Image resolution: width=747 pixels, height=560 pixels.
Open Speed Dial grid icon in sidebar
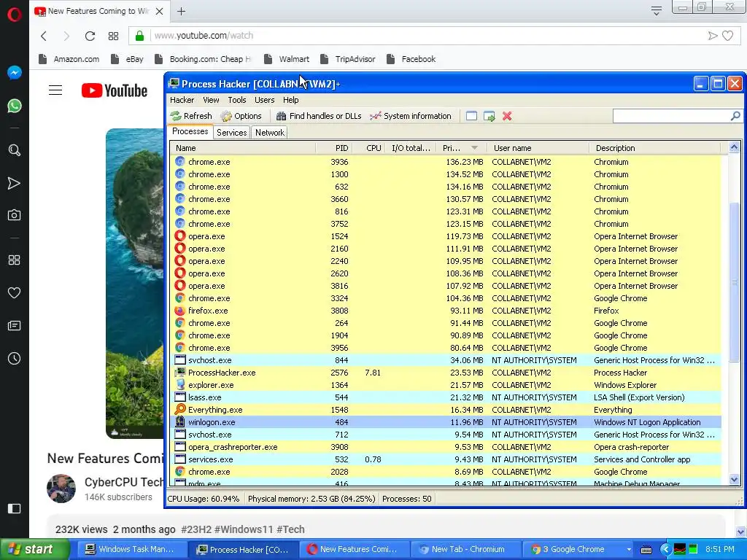15,260
